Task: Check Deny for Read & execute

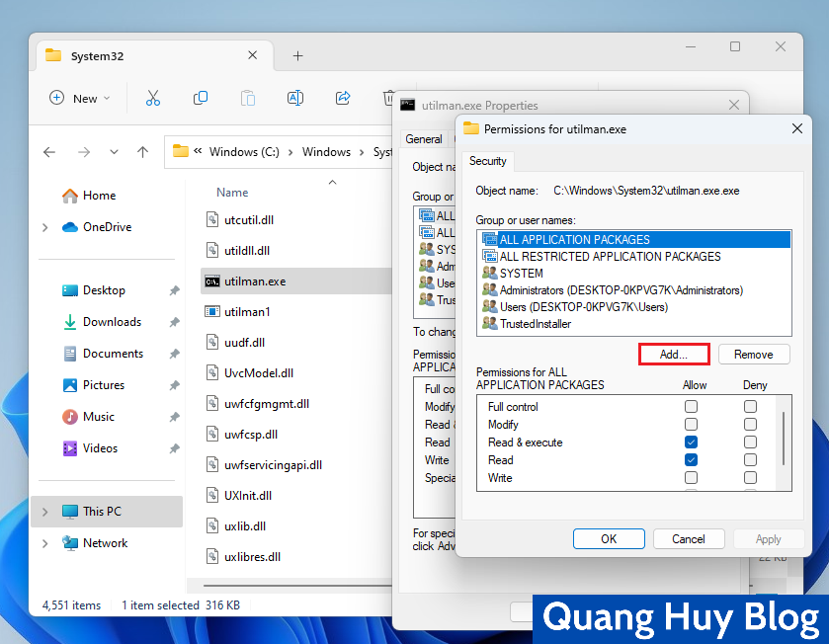Action: pyautogui.click(x=750, y=442)
